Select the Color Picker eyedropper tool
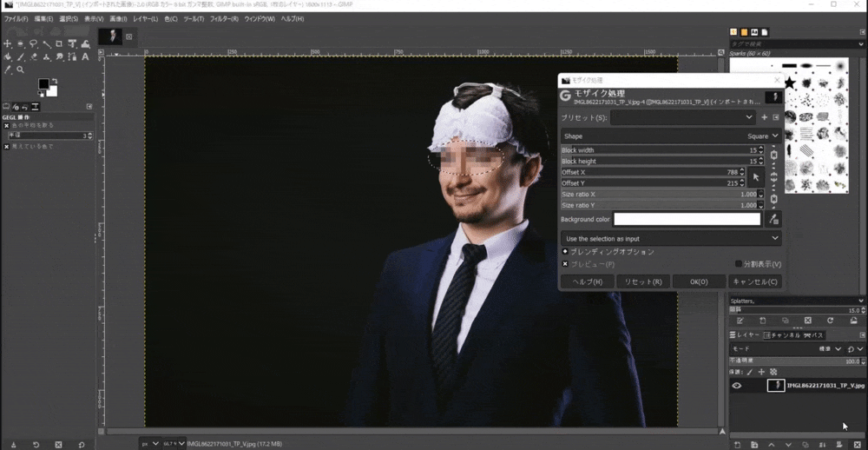Viewport: 868px width, 450px height. click(x=8, y=69)
